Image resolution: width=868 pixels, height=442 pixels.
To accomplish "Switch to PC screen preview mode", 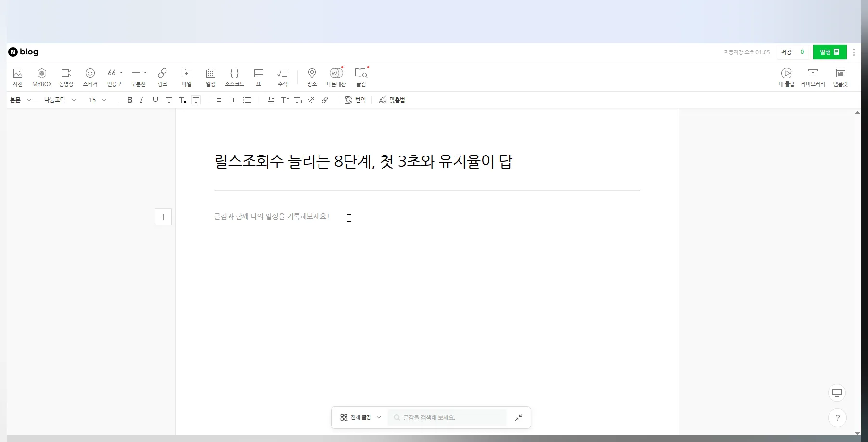I will [837, 393].
